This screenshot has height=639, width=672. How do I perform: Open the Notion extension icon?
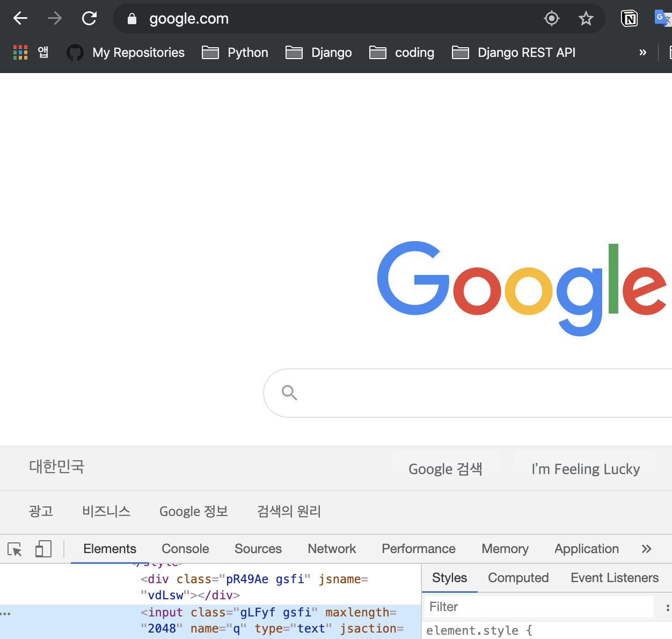pyautogui.click(x=629, y=19)
